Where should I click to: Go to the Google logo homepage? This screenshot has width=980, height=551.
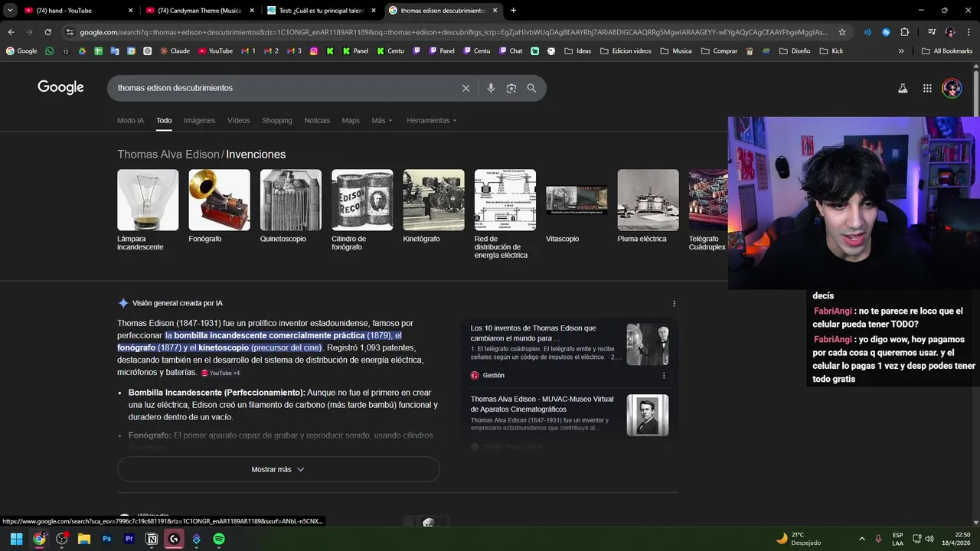[60, 87]
